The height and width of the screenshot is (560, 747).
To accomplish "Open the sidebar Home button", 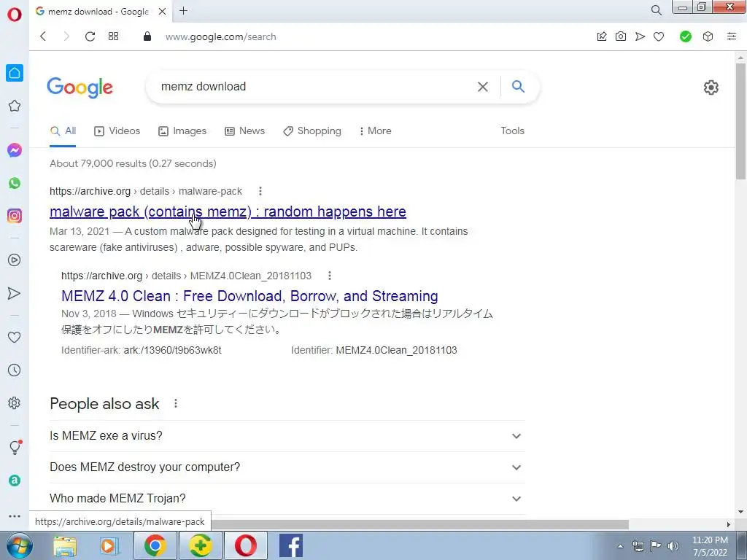I will click(15, 73).
